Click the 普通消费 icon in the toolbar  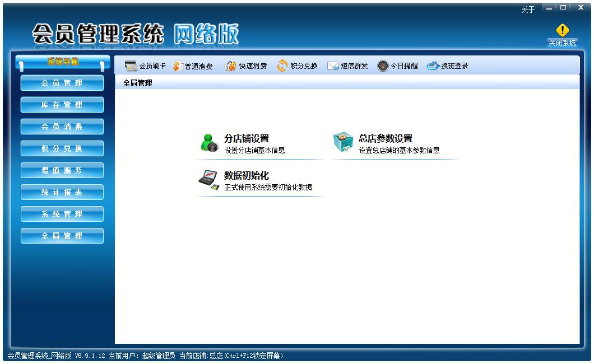[x=178, y=66]
